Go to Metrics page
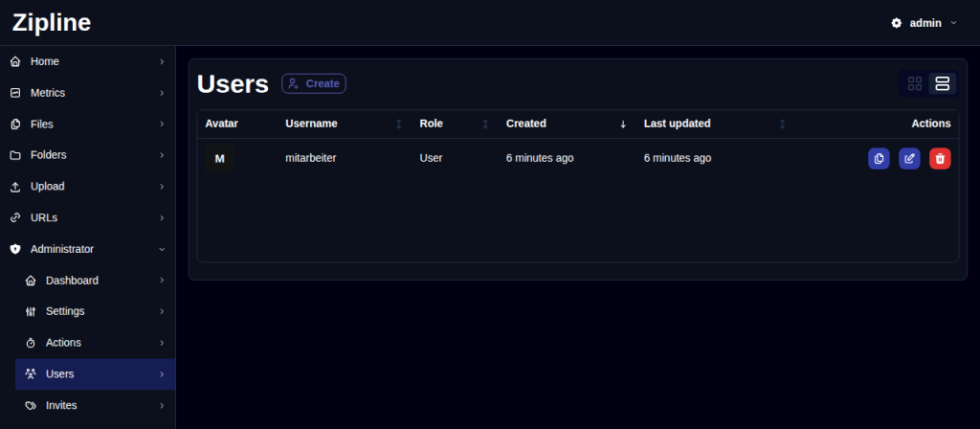Screen dimensions: 980x429 pos(87,93)
